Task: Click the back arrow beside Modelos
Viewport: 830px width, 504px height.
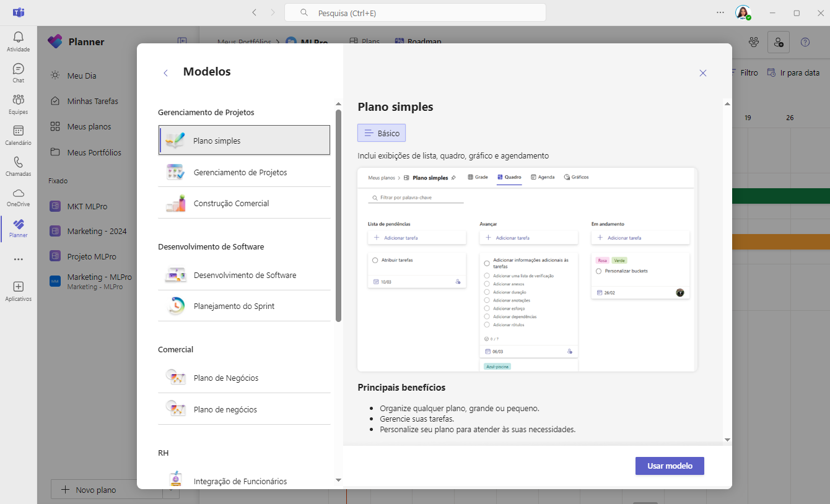Action: point(165,73)
